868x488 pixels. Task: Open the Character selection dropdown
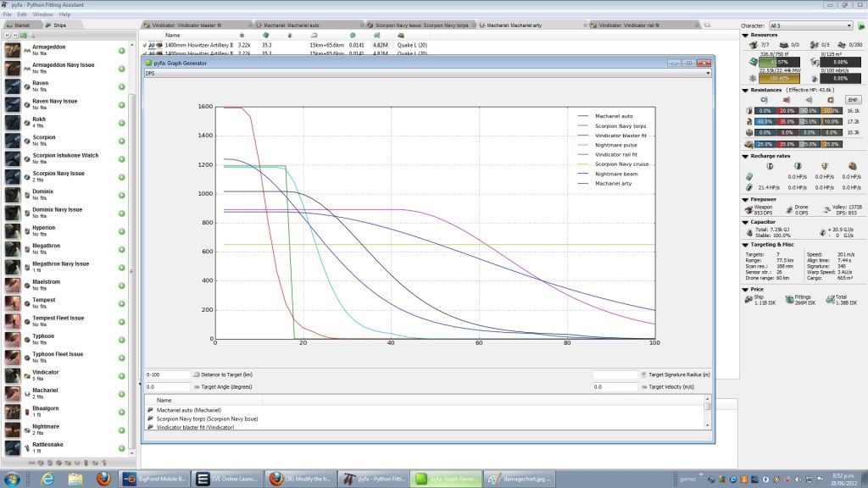tap(810, 25)
